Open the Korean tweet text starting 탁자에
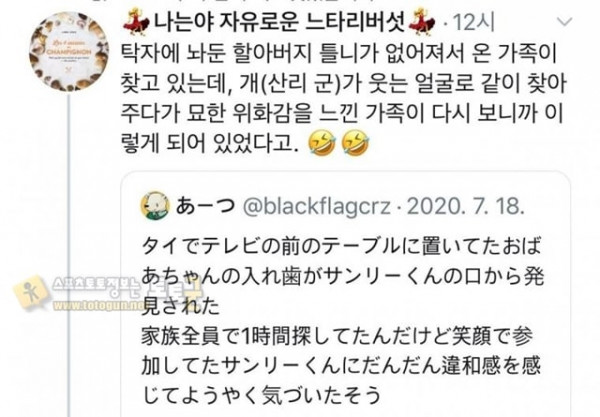Image resolution: width=600 pixels, height=417 pixels. click(342, 99)
